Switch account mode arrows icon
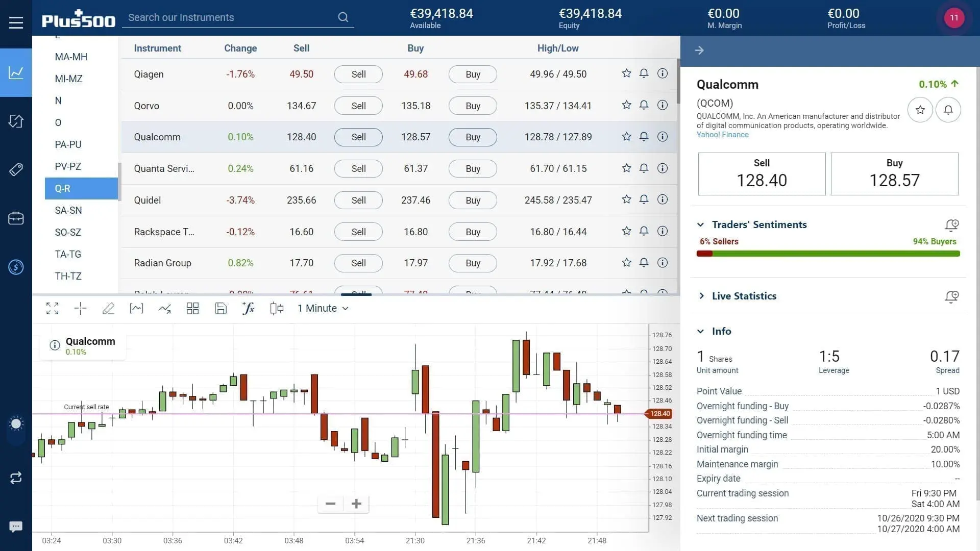Image resolution: width=980 pixels, height=551 pixels. 16,478
